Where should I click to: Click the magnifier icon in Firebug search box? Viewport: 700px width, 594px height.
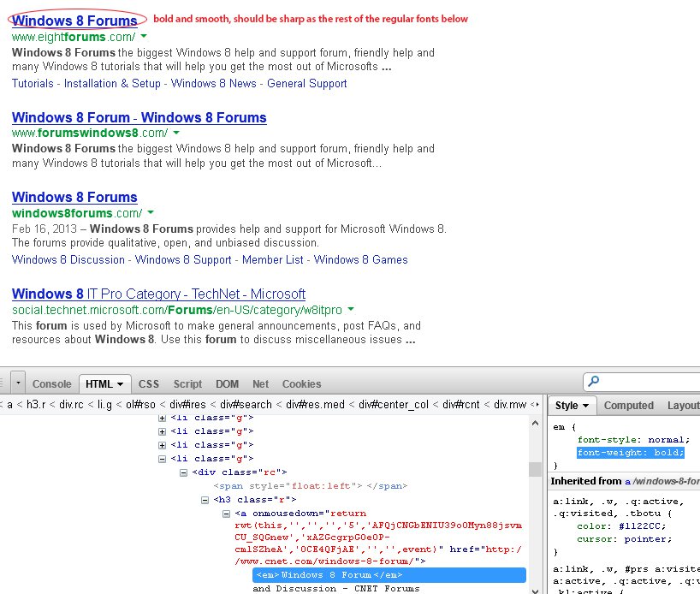tap(594, 381)
